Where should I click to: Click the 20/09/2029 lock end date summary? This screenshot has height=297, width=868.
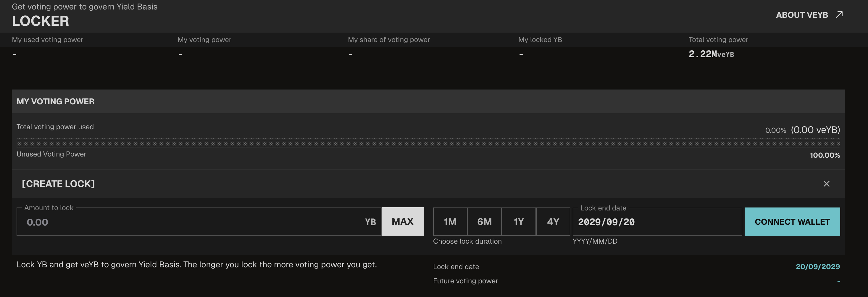(817, 266)
